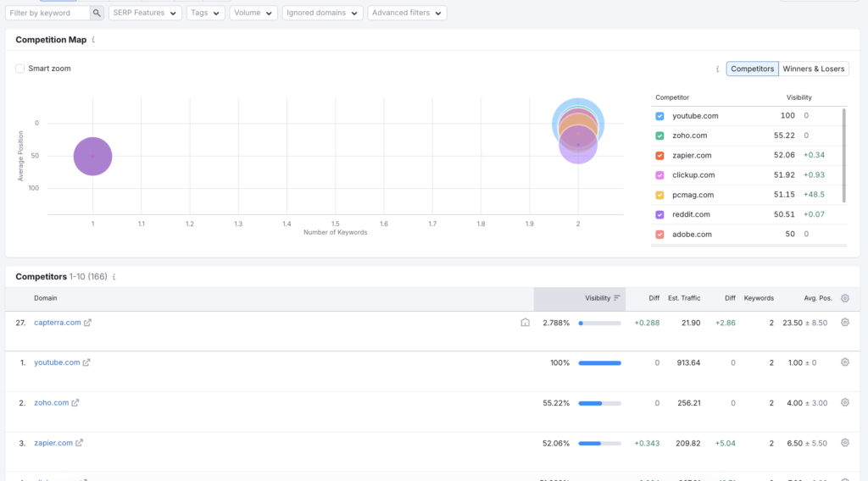Image resolution: width=868 pixels, height=481 pixels.
Task: Open the zoho.com domain link
Action: (52, 403)
